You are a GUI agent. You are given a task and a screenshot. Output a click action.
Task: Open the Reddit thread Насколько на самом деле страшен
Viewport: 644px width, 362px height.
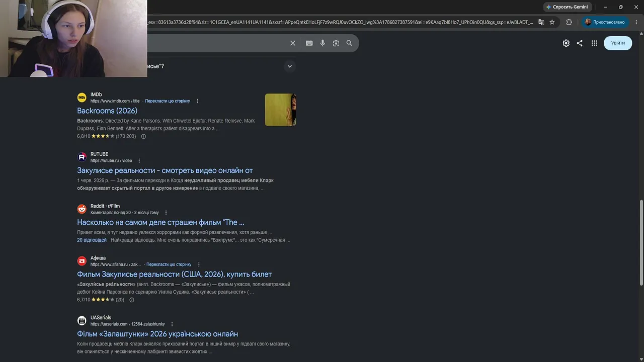[160, 222]
